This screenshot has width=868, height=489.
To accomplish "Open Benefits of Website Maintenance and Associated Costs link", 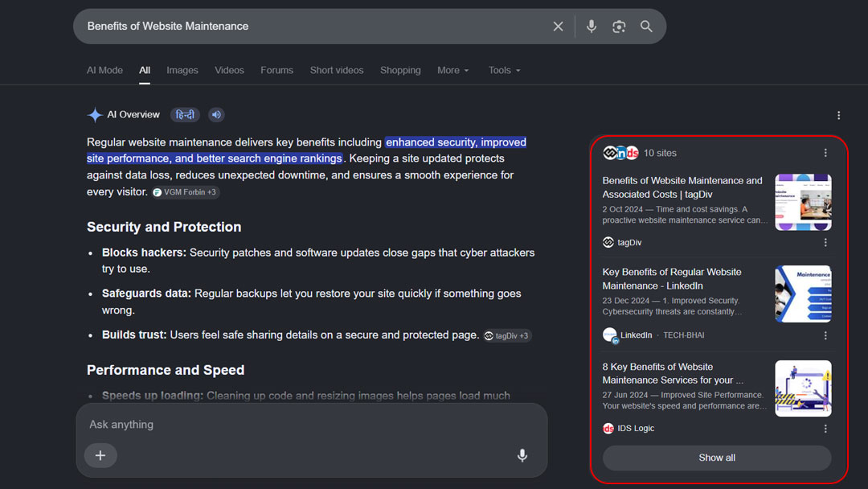I will point(682,187).
